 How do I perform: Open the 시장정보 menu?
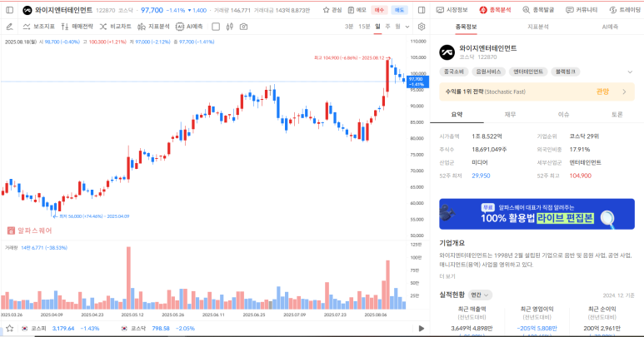[x=452, y=10]
